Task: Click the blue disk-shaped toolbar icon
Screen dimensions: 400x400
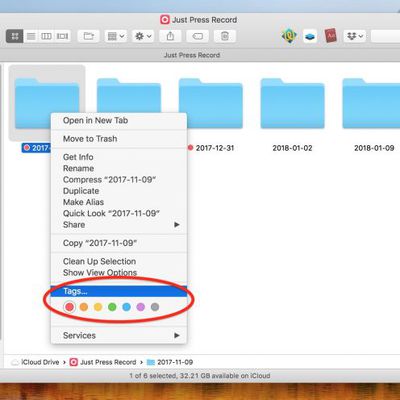Action: click(310, 36)
